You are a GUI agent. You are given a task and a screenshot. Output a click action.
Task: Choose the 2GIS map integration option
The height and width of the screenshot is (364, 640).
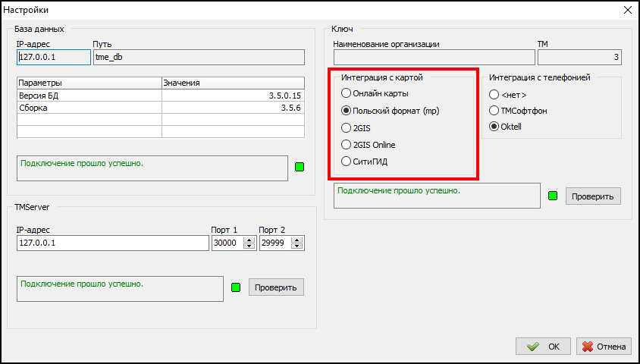click(347, 127)
